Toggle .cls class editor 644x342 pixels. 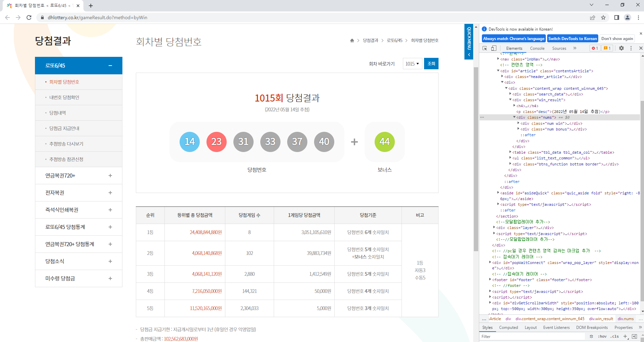click(615, 337)
